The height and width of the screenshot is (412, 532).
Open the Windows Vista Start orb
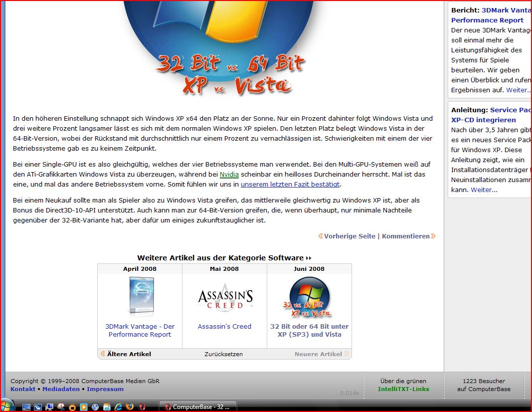click(x=7, y=406)
